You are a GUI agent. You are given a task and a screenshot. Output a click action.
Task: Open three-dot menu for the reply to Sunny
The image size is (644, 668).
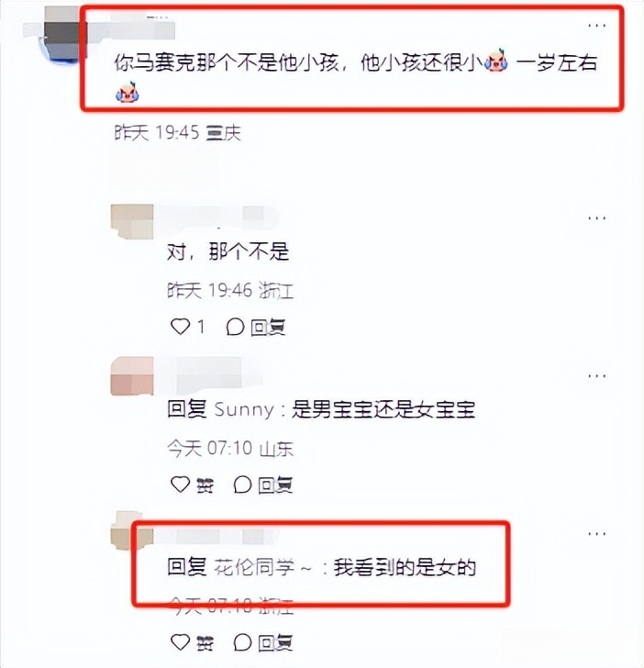pos(596,376)
